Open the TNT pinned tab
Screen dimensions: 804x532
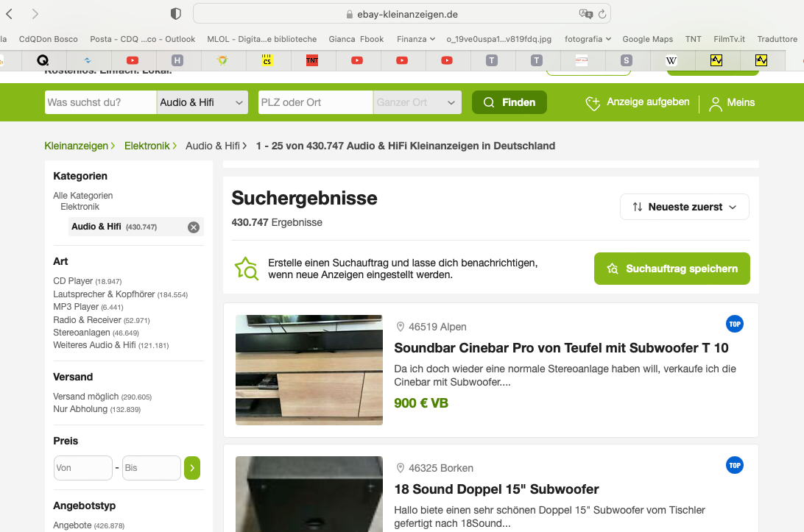pos(311,60)
